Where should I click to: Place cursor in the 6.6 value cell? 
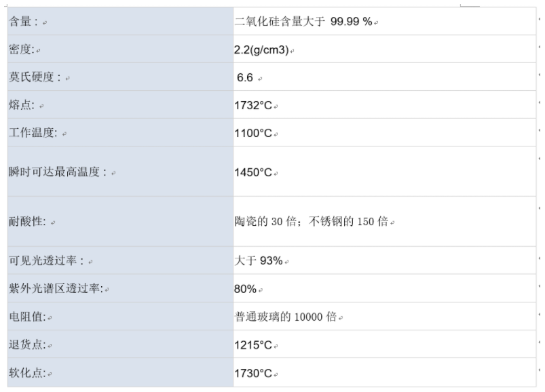click(x=246, y=77)
